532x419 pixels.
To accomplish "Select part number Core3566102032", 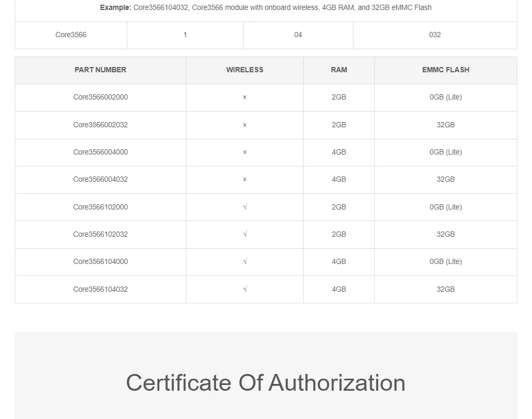I will 101,234.
